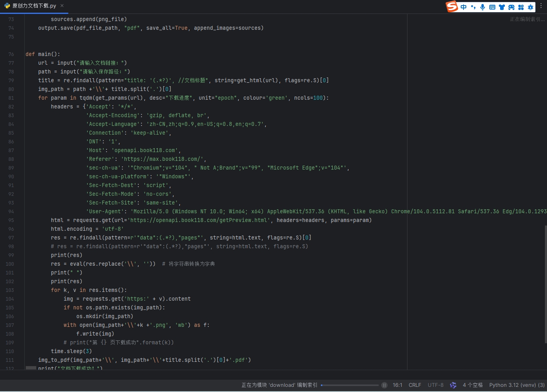Click the 'Sec-Fetch-Mode' header key
The image size is (547, 392).
tap(111, 194)
